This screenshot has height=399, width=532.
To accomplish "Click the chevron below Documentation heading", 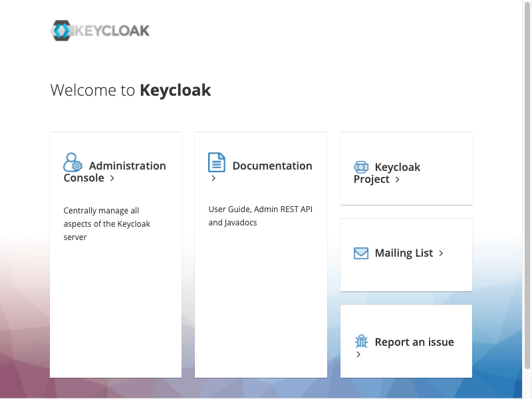I will point(213,178).
